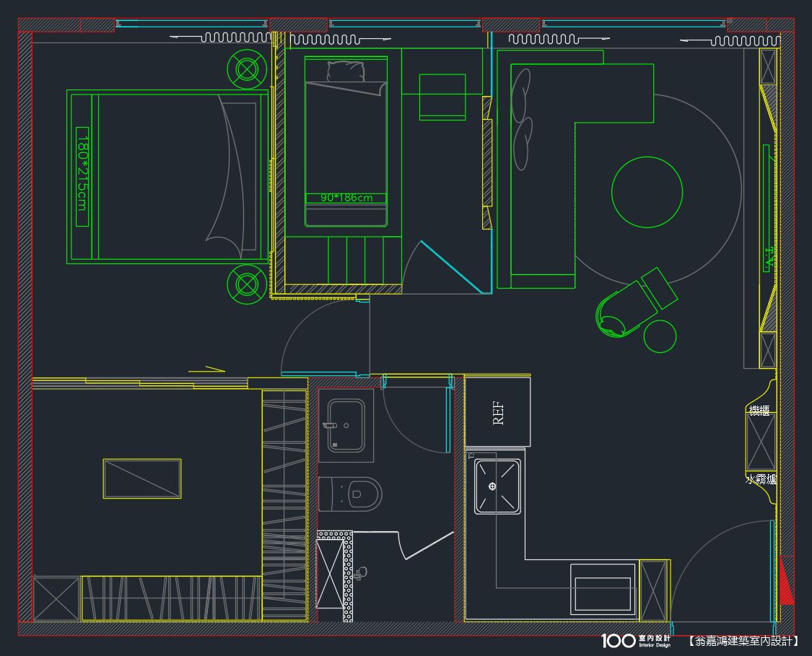Viewport: 812px width, 656px height.
Task: Select the green desk beside single bed
Action: [x=442, y=96]
